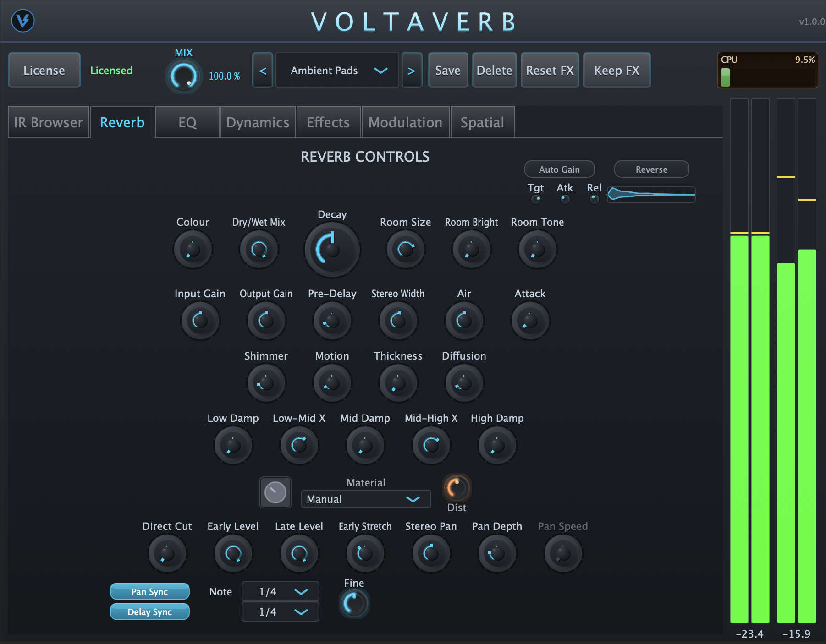Click the Voltaverb V logo icon
The height and width of the screenshot is (644, 826).
click(x=23, y=21)
